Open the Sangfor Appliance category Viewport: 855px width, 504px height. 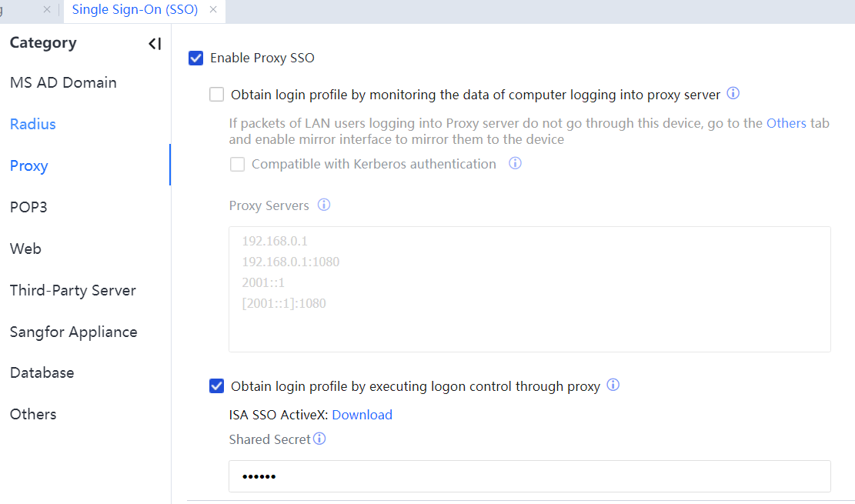click(74, 332)
